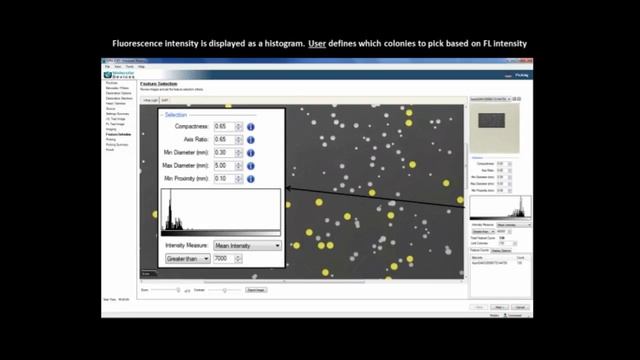Collapse the Selection section header
Image resolution: width=640 pixels, height=360 pixels.
176,115
